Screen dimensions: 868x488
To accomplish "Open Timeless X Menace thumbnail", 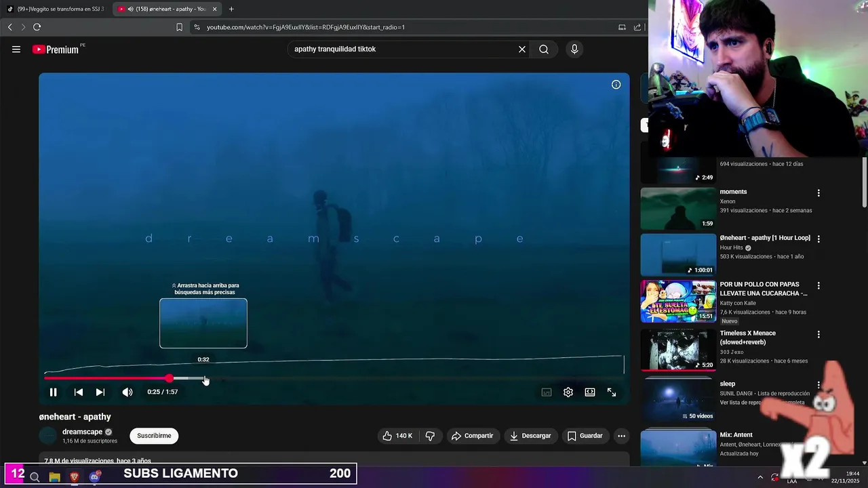I will click(678, 350).
